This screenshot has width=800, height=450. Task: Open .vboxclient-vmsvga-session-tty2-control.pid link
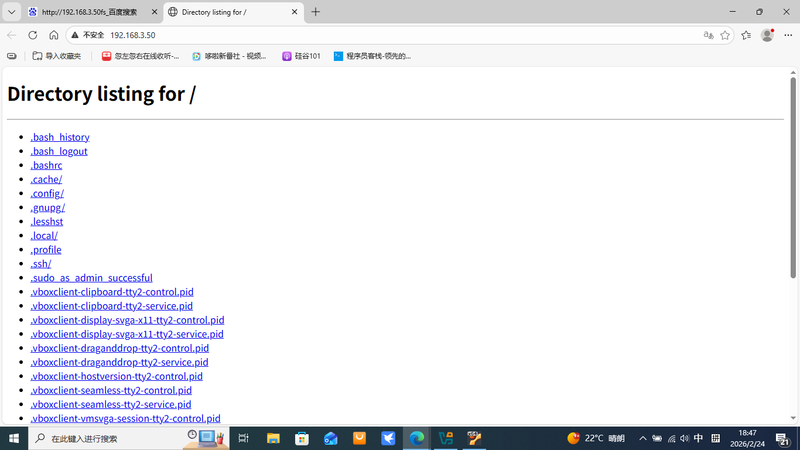pos(125,418)
